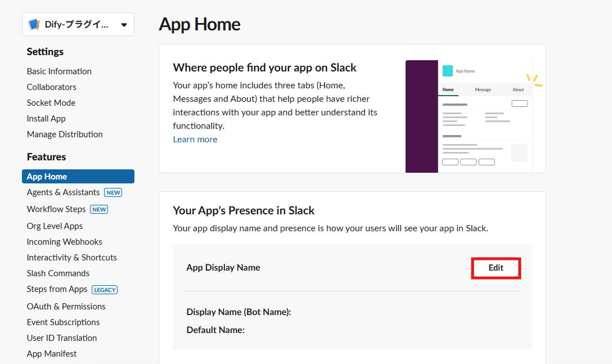This screenshot has width=612, height=364.
Task: Open Interactivity & Shortcuts
Action: point(72,258)
